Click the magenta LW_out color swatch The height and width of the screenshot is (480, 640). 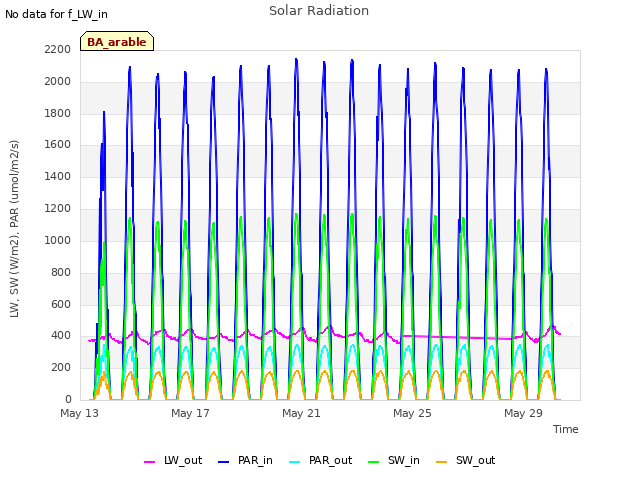click(149, 462)
